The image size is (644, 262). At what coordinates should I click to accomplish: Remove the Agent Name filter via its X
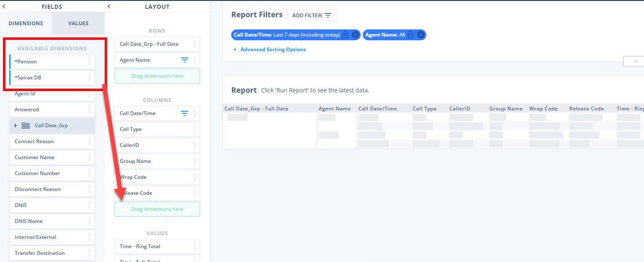click(x=420, y=34)
